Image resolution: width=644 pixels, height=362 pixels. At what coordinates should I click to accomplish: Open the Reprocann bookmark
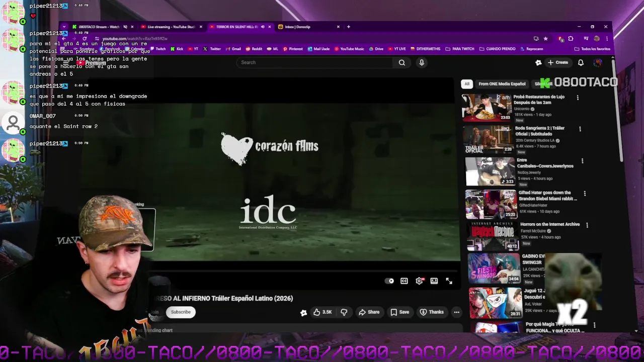click(532, 49)
